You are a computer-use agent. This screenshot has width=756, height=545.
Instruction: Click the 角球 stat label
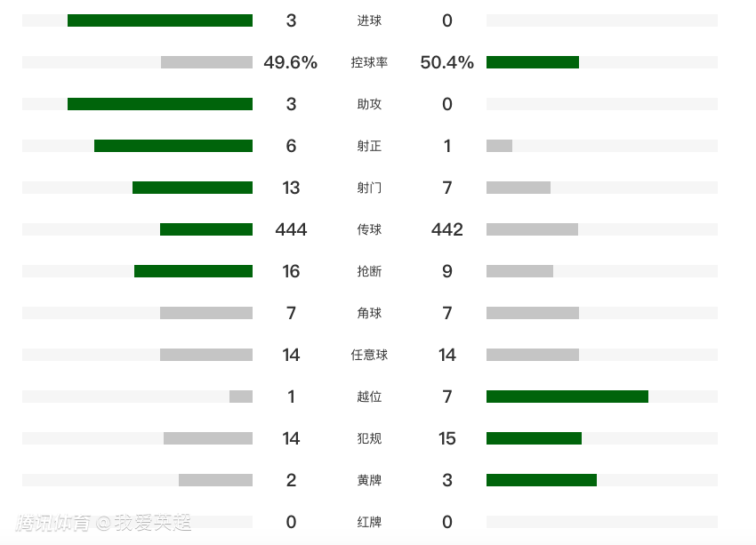pyautogui.click(x=369, y=313)
